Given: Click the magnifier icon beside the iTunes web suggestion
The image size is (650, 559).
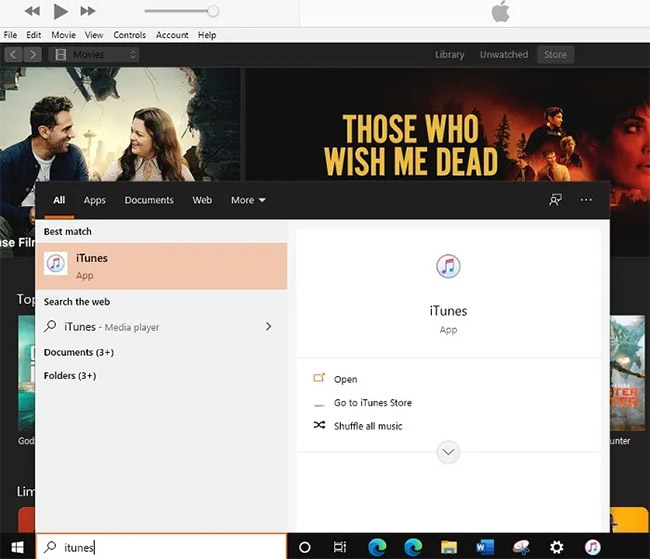Looking at the screenshot, I should (x=50, y=326).
